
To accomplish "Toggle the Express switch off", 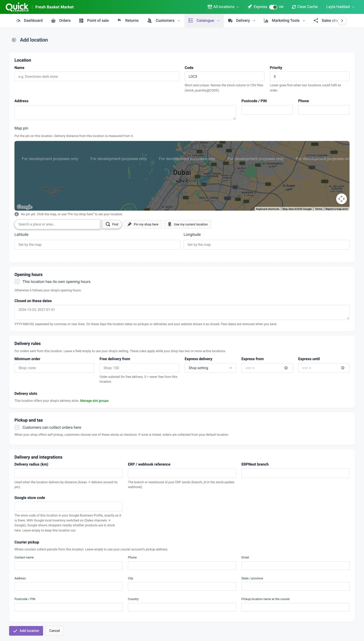I will click(x=273, y=7).
